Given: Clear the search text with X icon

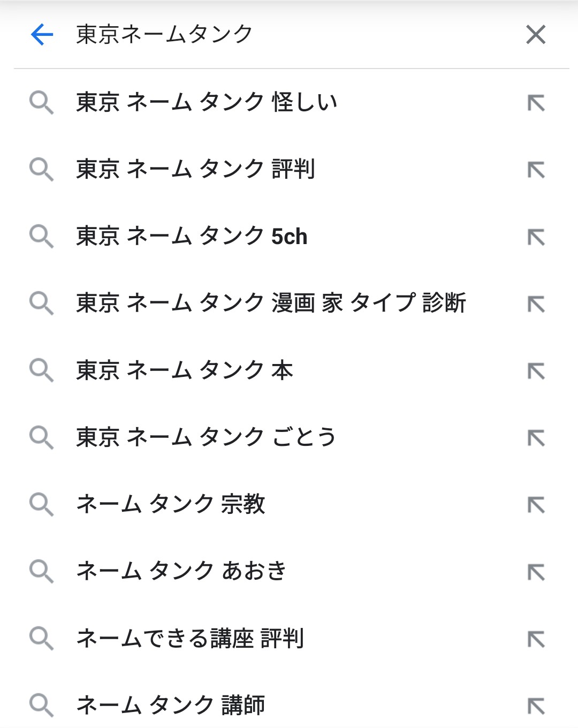Looking at the screenshot, I should [536, 35].
